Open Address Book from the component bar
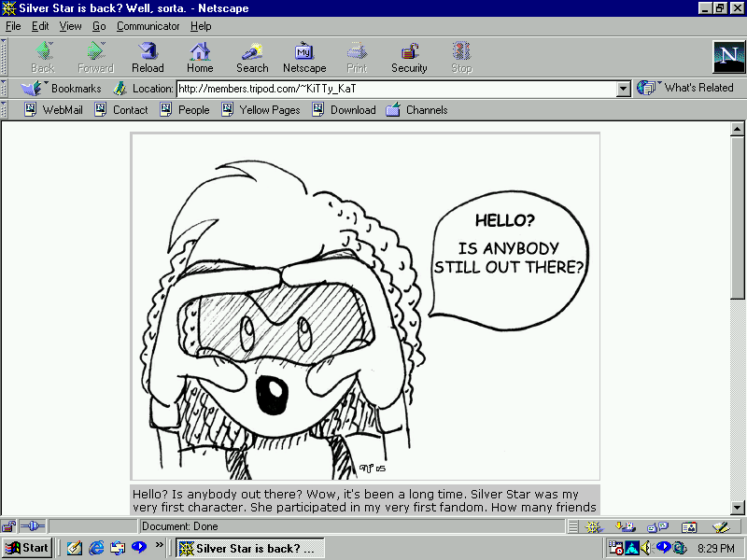Screen dimensions: 747x560 (689, 526)
